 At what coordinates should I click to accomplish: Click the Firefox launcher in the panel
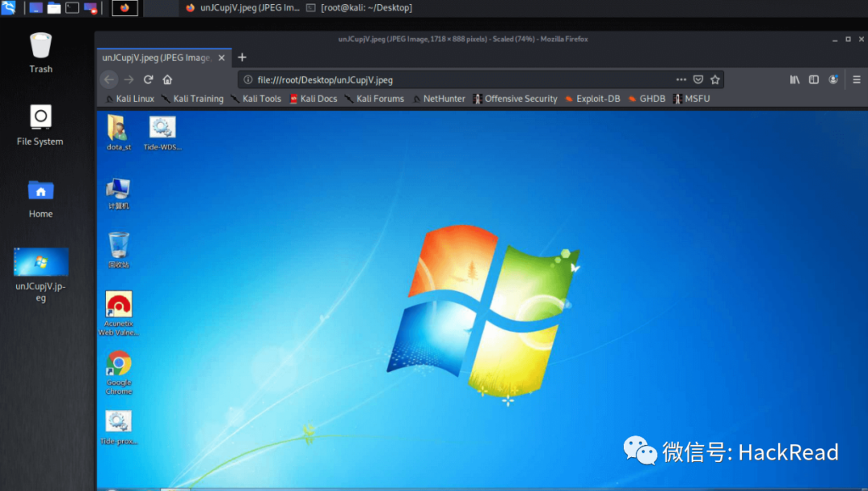pos(125,8)
